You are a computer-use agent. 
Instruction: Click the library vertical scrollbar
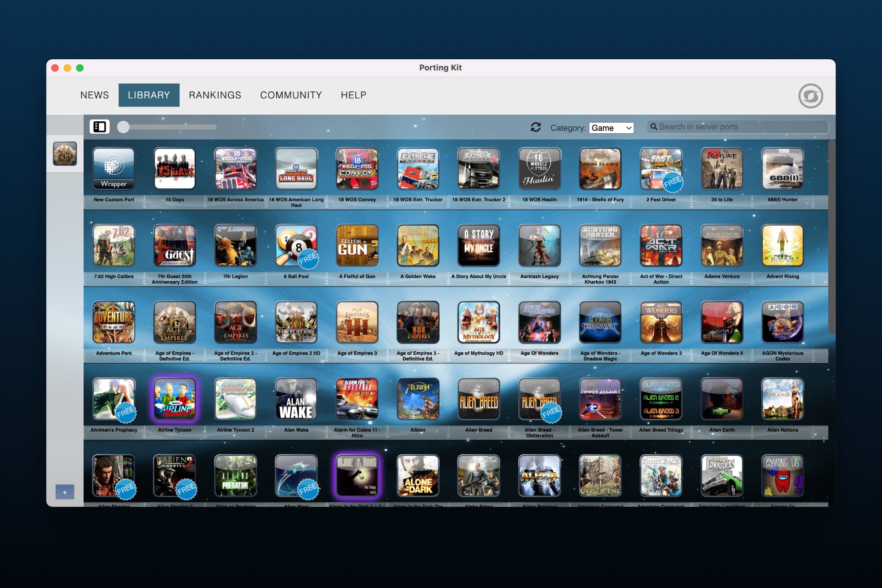click(x=831, y=237)
